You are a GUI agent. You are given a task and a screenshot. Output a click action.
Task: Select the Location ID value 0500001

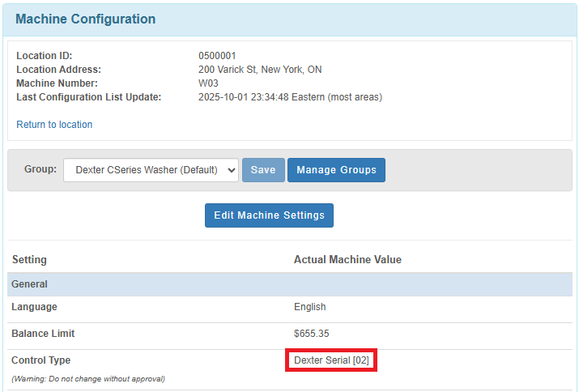click(217, 56)
